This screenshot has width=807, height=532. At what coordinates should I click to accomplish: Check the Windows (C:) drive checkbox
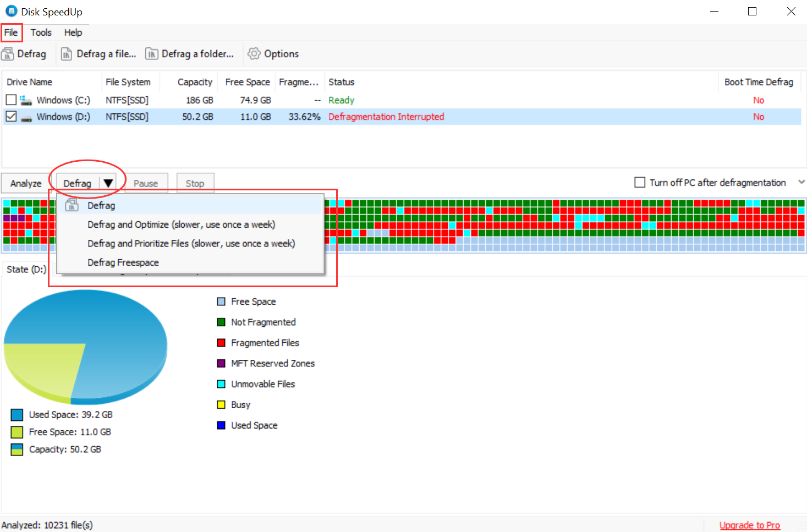(11, 100)
